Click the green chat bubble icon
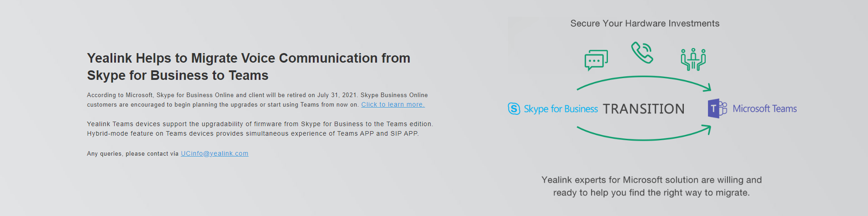The image size is (868, 216). (596, 60)
